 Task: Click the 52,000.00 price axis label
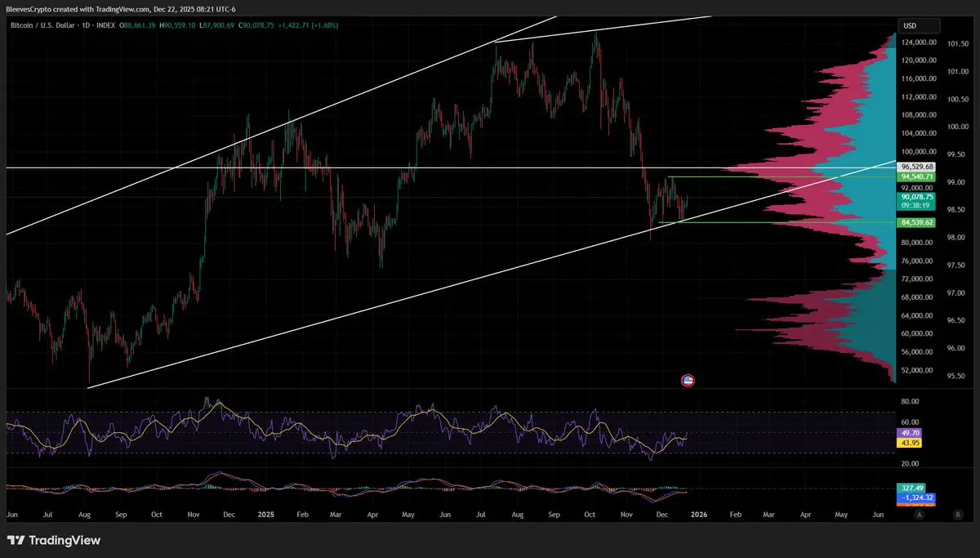918,370
